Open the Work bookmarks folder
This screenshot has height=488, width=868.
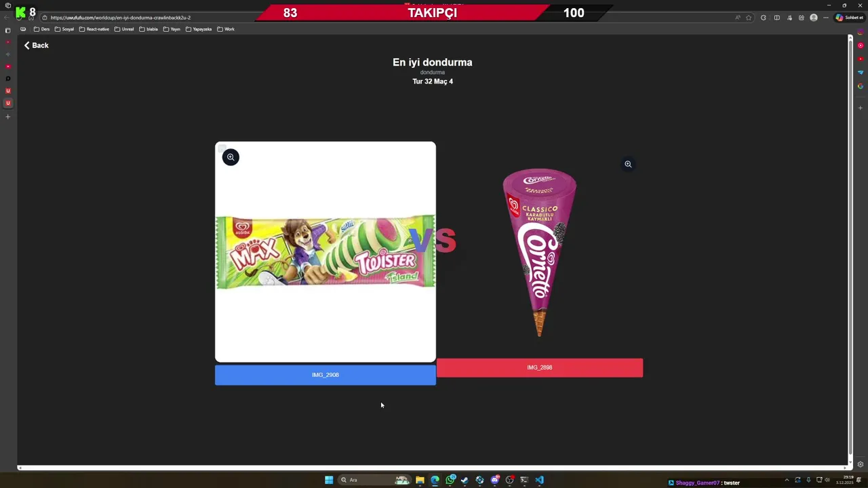click(226, 29)
